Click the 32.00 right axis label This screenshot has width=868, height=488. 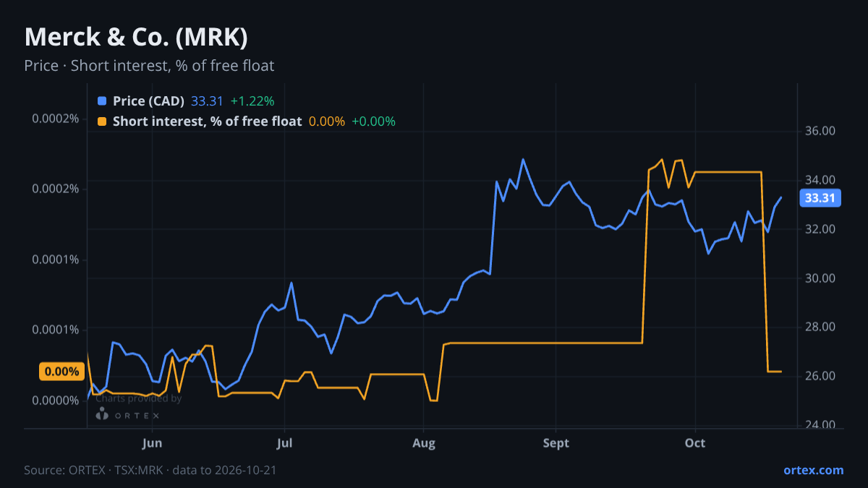(x=820, y=229)
